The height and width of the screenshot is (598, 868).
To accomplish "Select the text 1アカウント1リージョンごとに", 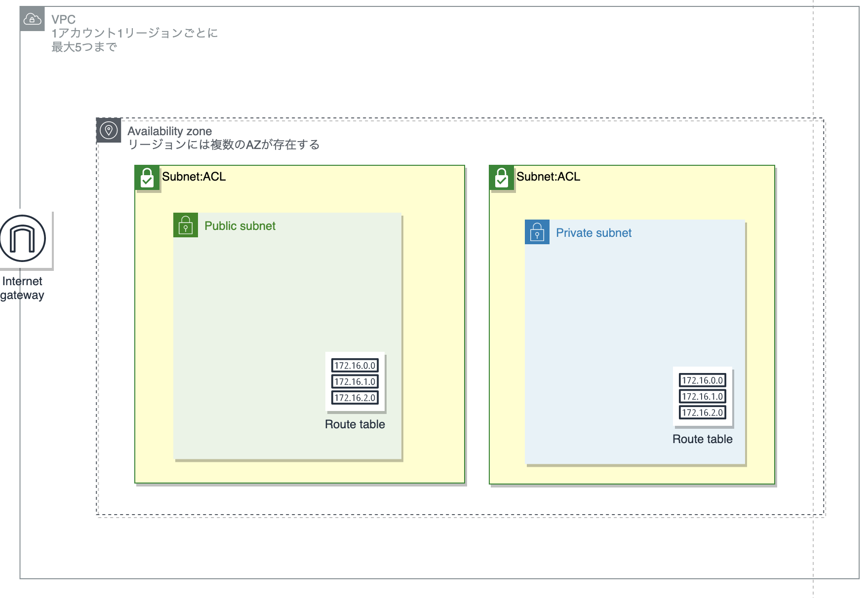I will coord(135,33).
